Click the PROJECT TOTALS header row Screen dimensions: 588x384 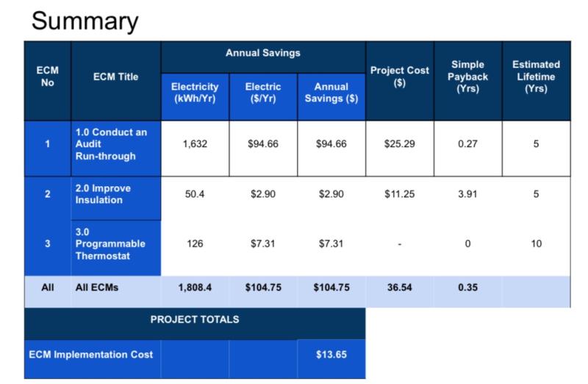pyautogui.click(x=195, y=320)
